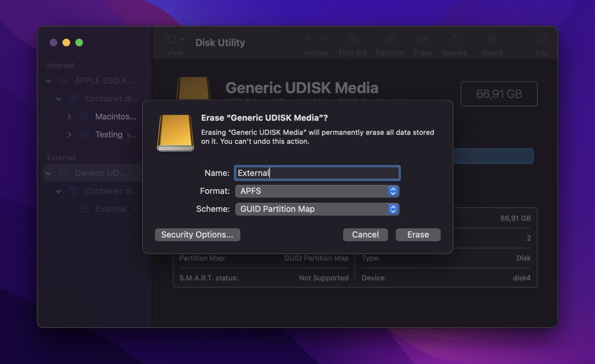
Task: Click the external Container cube icon
Action: point(73,191)
